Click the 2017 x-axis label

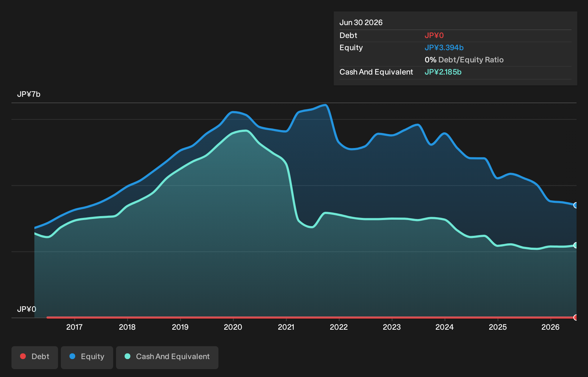coord(74,327)
